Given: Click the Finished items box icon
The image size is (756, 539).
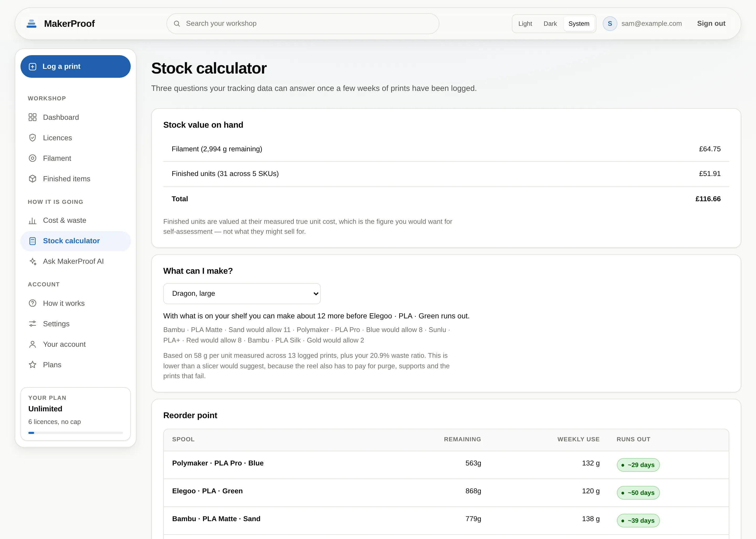Looking at the screenshot, I should click(x=33, y=179).
